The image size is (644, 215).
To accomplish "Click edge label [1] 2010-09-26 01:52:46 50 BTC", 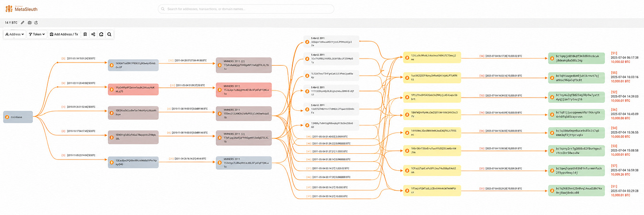I will tap(78, 107).
